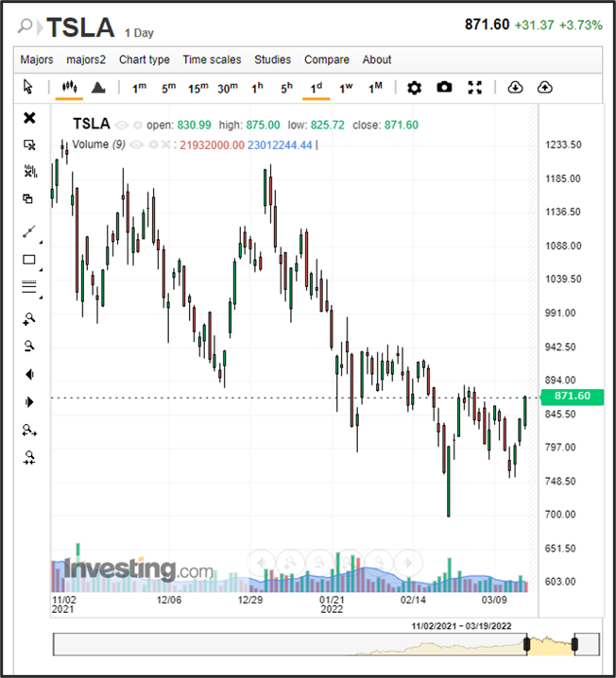Click the highlighted range in navigator
Screen dimensions: 616x678
click(x=551, y=645)
